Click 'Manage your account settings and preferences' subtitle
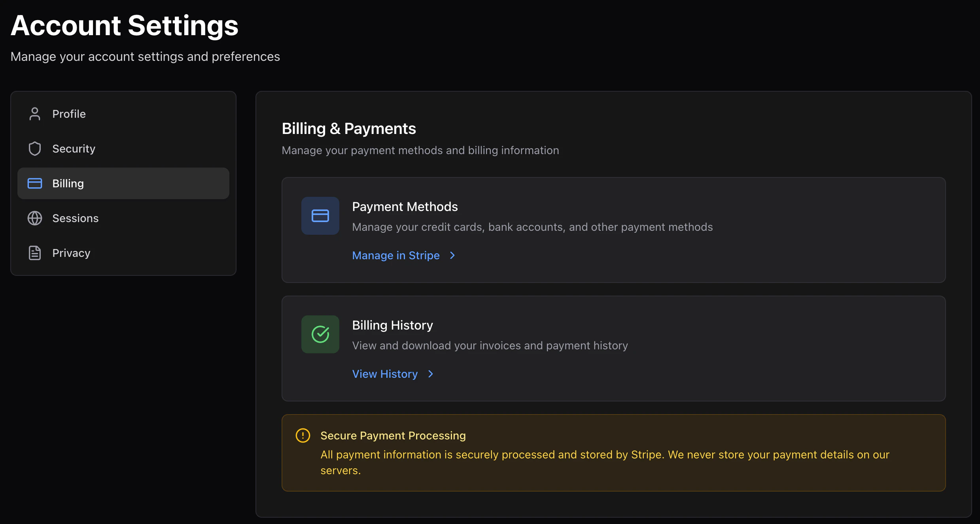Image resolution: width=980 pixels, height=524 pixels. [145, 57]
